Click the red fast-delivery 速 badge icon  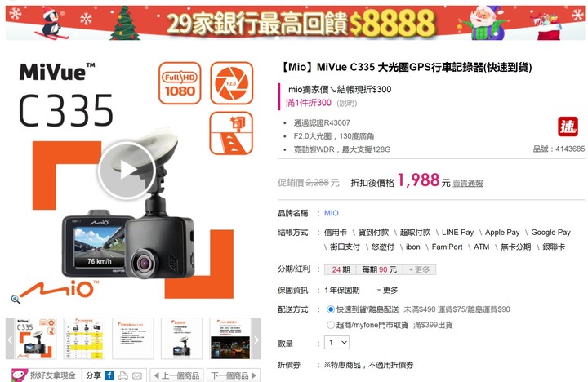(568, 127)
